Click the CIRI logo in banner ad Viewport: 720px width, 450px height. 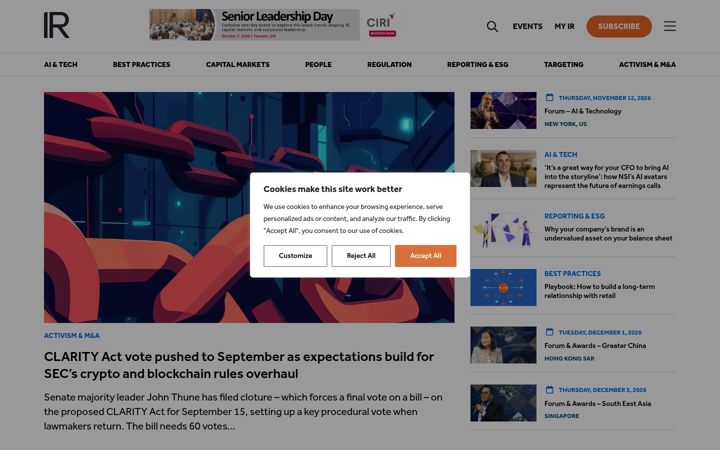(381, 25)
